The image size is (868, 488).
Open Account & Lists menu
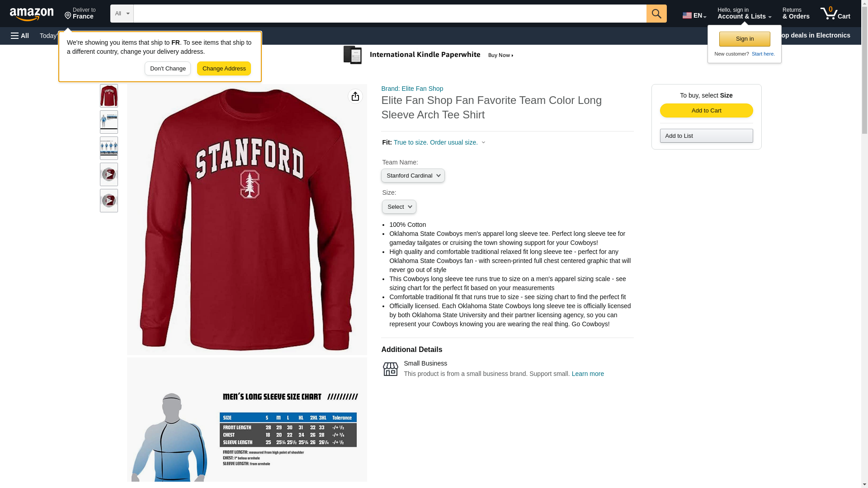click(744, 14)
